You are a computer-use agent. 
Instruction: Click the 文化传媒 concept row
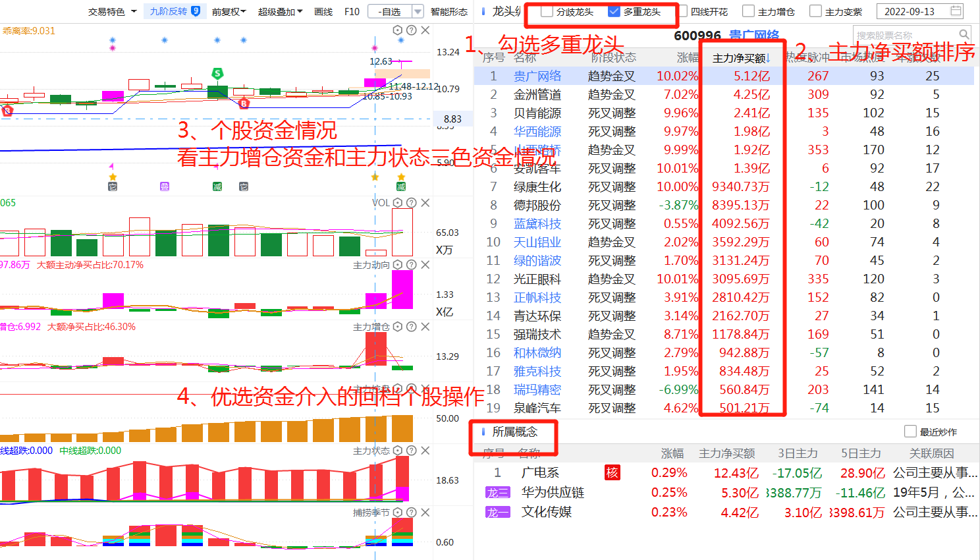[726, 512]
